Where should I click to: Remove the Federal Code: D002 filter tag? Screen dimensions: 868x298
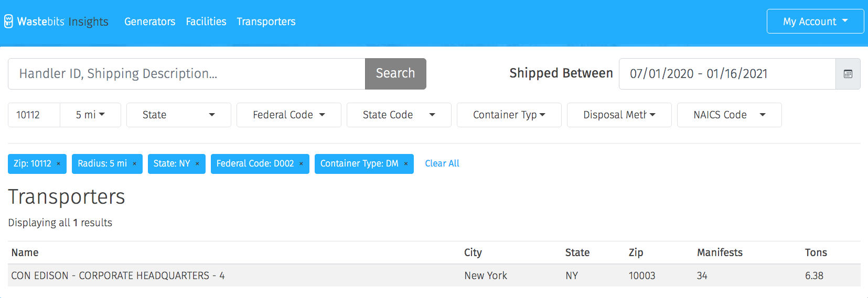click(x=301, y=164)
